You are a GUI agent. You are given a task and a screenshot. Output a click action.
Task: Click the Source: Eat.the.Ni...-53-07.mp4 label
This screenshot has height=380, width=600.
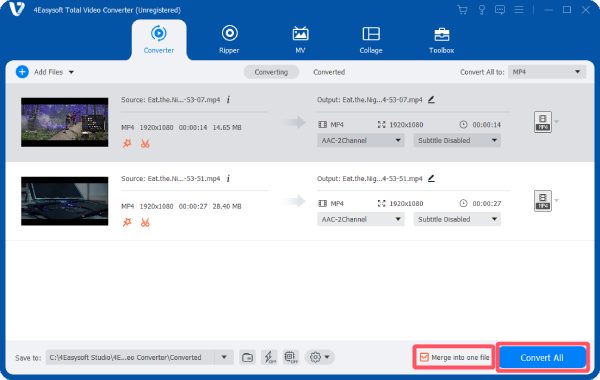(171, 100)
